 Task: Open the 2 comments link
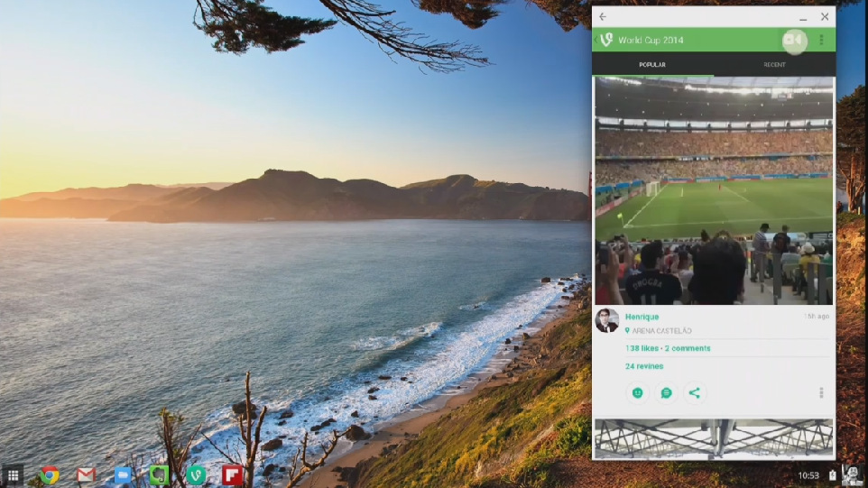coord(688,348)
